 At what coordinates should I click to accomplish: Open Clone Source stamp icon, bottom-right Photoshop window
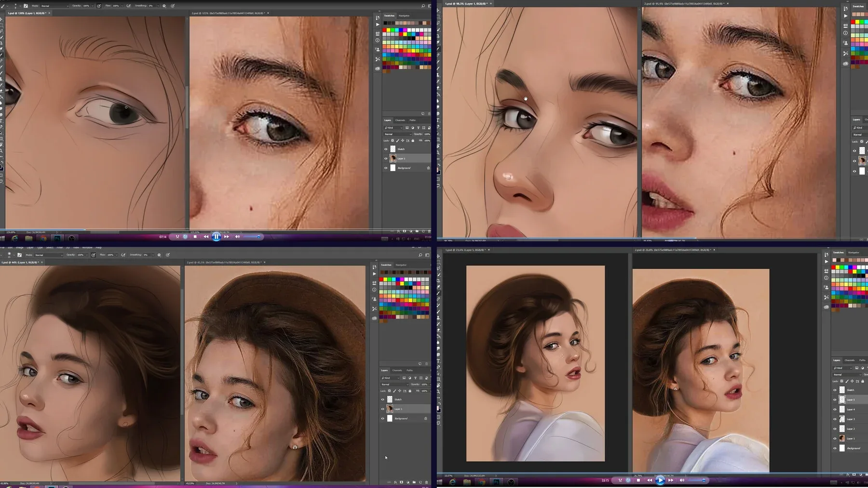[x=827, y=287]
